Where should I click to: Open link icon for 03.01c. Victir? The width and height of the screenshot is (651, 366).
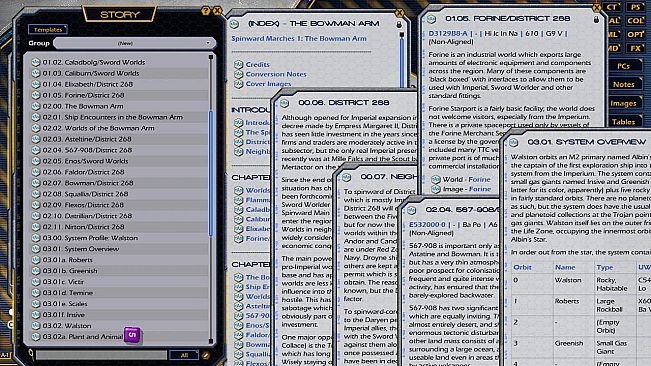pos(36,282)
